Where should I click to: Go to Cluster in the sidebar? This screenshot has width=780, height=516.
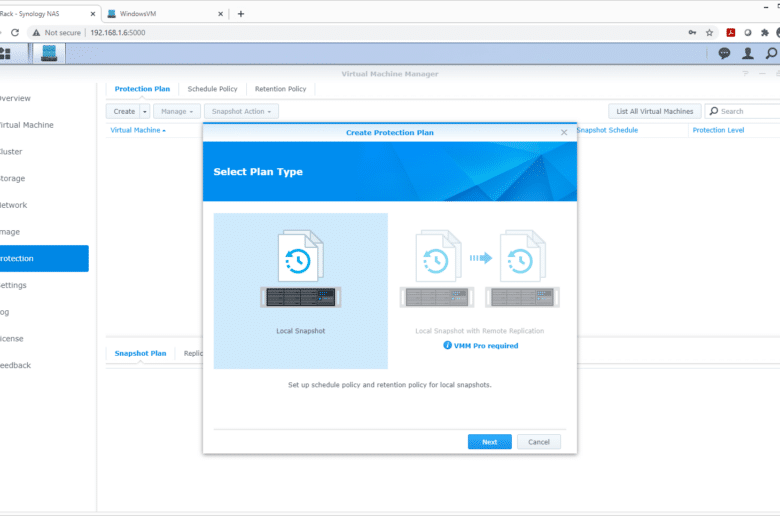(x=11, y=152)
